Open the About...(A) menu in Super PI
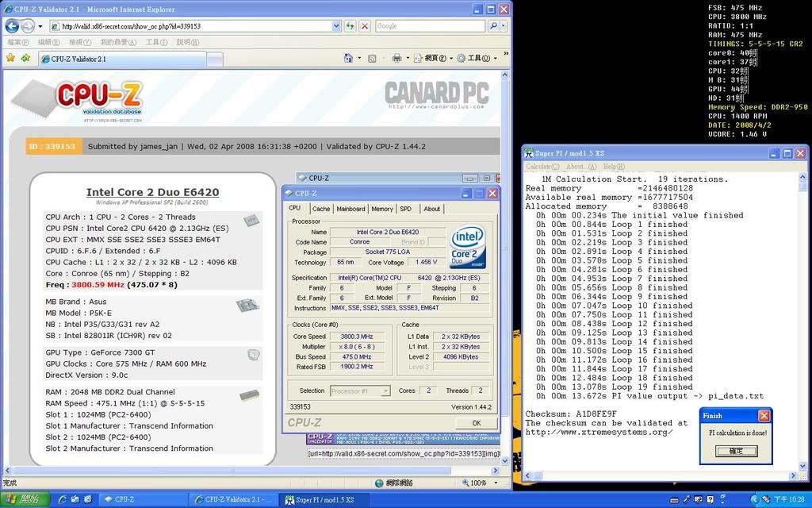 pyautogui.click(x=581, y=167)
